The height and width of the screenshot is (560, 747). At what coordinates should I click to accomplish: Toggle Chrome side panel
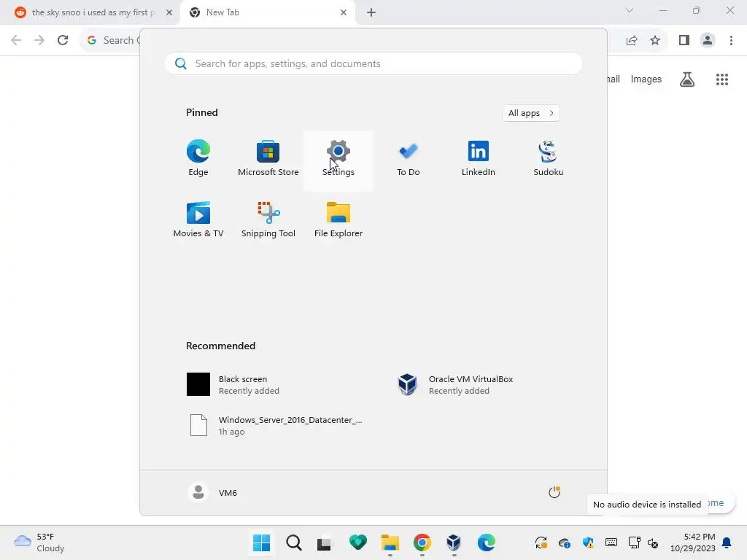[x=684, y=40]
